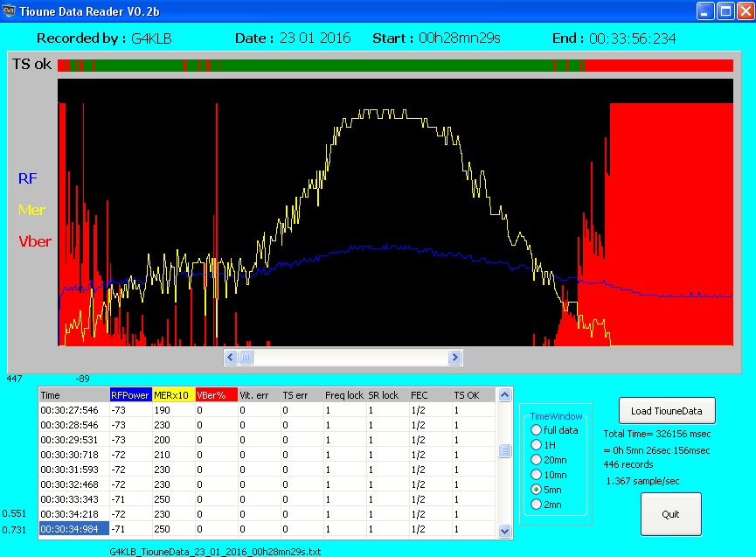
Task: Select the row with time 00:30:33:343
Action: [267, 499]
